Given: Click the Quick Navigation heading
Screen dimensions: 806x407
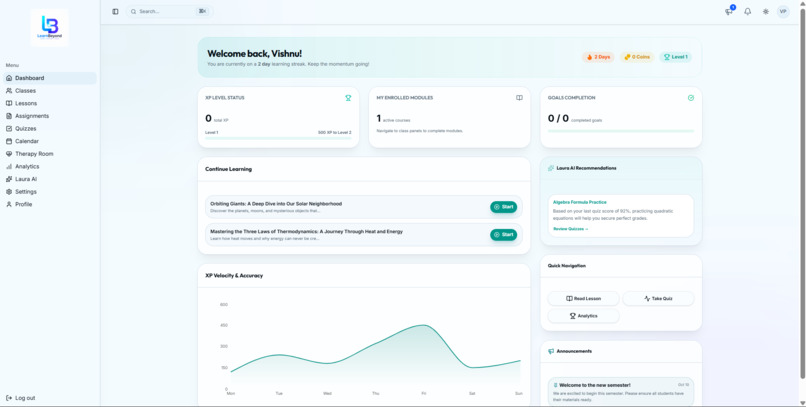Looking at the screenshot, I should (x=566, y=266).
